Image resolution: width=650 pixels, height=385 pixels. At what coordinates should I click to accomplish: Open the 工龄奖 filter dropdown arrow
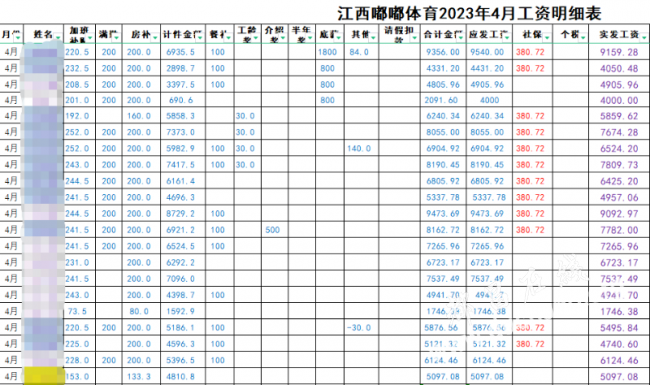(x=255, y=38)
